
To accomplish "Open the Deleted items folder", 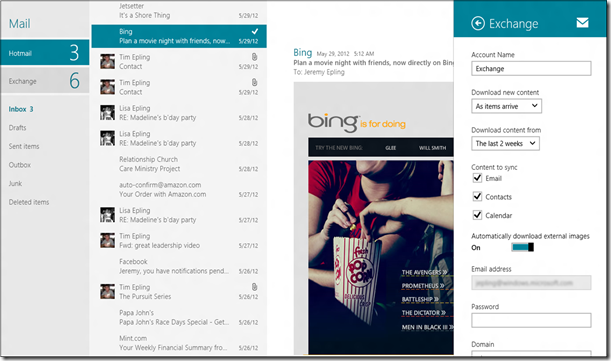I will point(29,202).
